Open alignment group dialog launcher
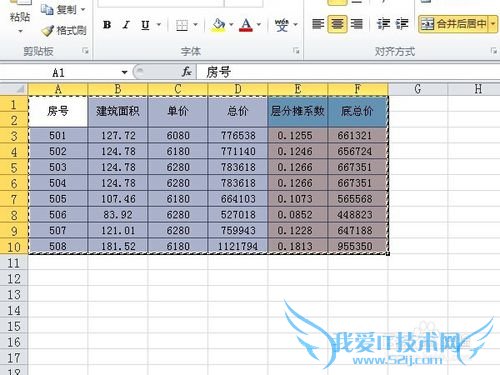The image size is (500, 375). [494, 51]
